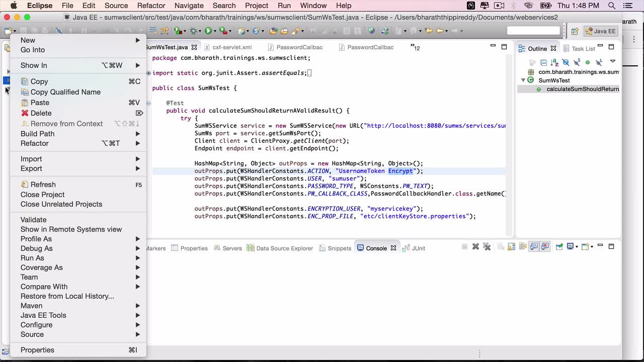This screenshot has width=644, height=362.
Task: Click the Pin Console icon
Action: pyautogui.click(x=559, y=247)
